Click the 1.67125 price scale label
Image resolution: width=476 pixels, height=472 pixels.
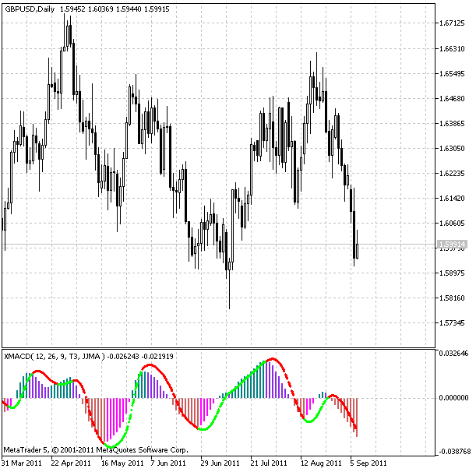[453, 23]
